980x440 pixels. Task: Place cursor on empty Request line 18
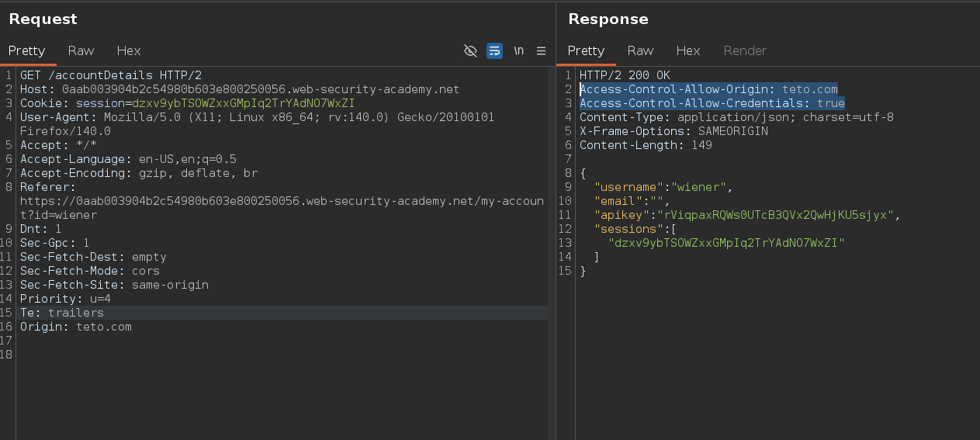tap(282, 355)
